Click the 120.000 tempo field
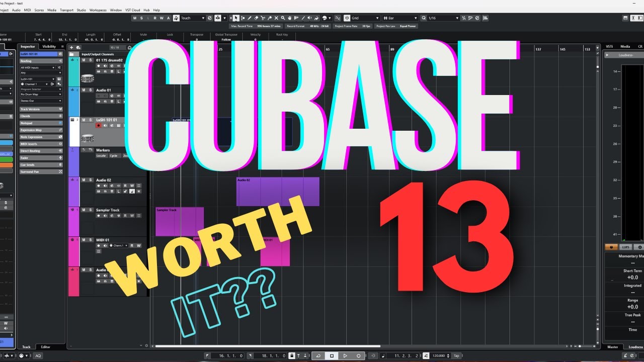 [x=439, y=355]
